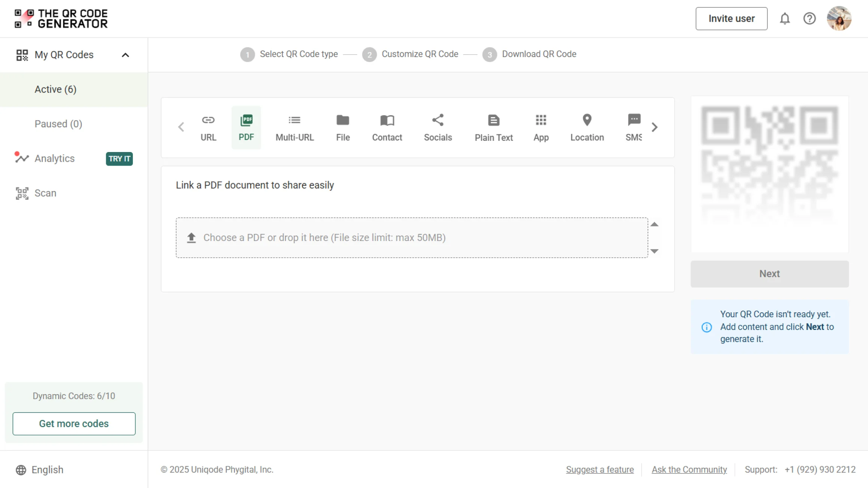Image resolution: width=868 pixels, height=488 pixels.
Task: Select the Socials share icon
Action: pos(438,121)
